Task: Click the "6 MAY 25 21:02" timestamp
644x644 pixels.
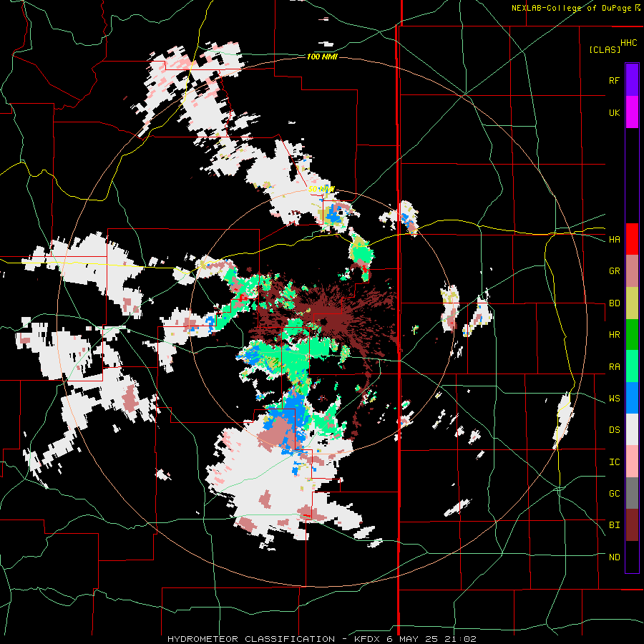Action: (x=432, y=639)
